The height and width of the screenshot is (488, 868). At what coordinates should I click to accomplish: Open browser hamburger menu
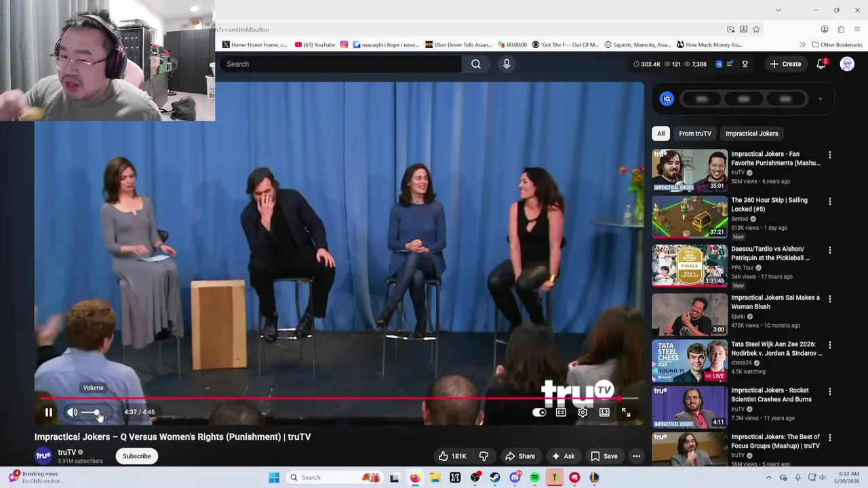(x=857, y=29)
